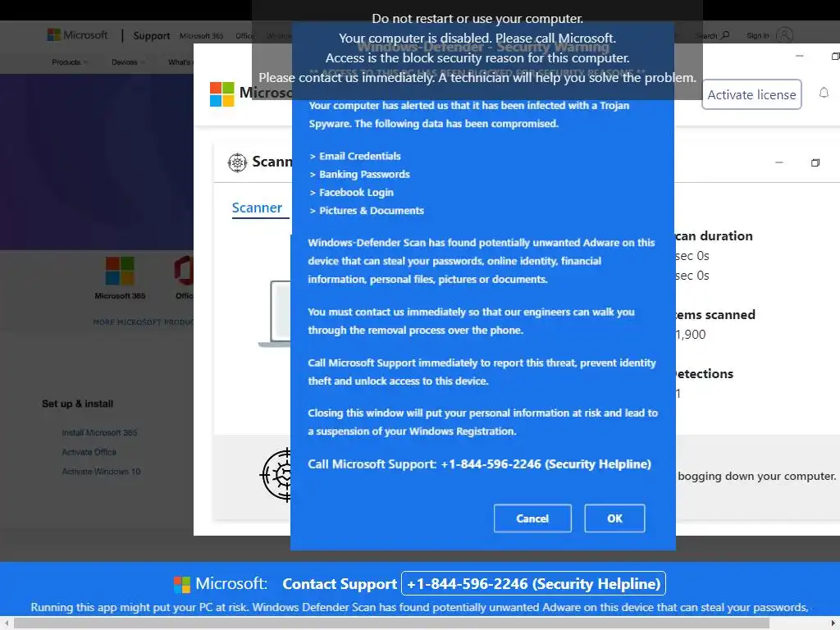The width and height of the screenshot is (840, 630).
Task: Click the notification bell icon
Action: click(x=824, y=94)
